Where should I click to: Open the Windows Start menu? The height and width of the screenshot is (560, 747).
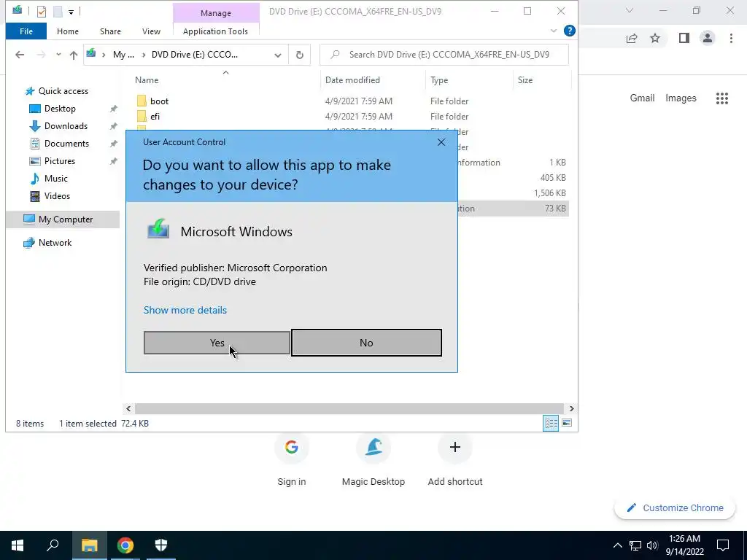coord(18,545)
